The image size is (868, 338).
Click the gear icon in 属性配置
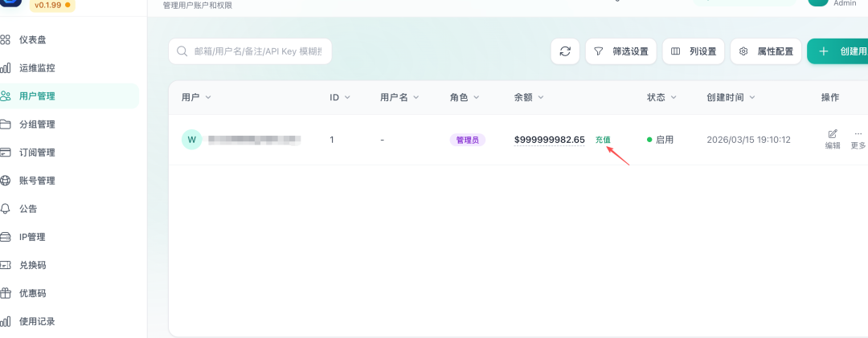(x=743, y=51)
